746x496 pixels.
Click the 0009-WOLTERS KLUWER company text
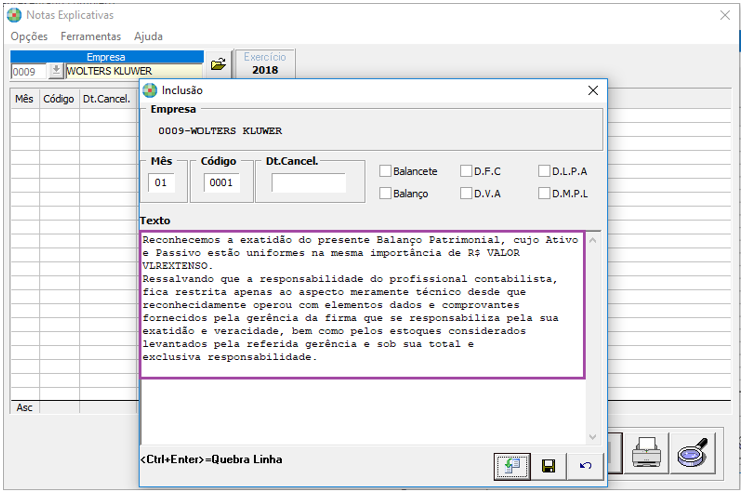click(220, 131)
